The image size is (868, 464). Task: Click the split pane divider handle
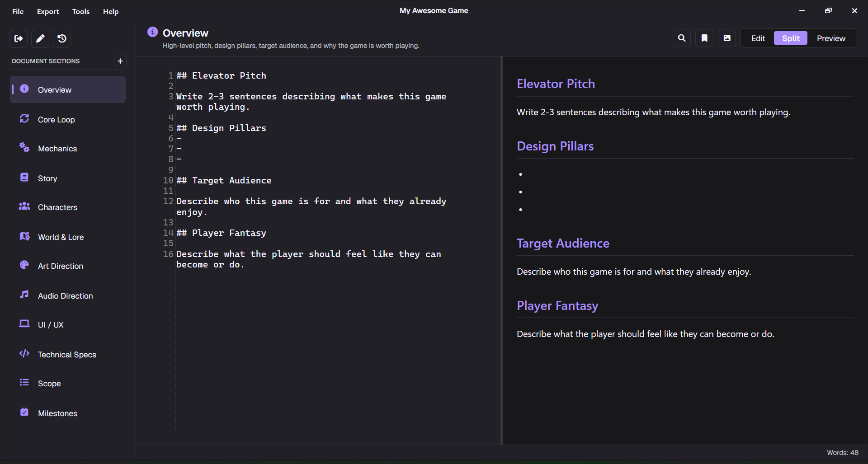[x=501, y=250]
